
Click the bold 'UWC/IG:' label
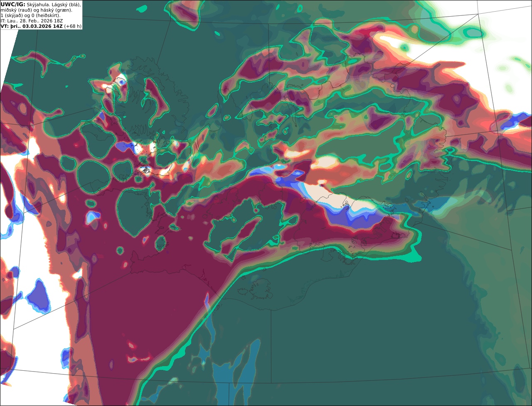click(13, 5)
